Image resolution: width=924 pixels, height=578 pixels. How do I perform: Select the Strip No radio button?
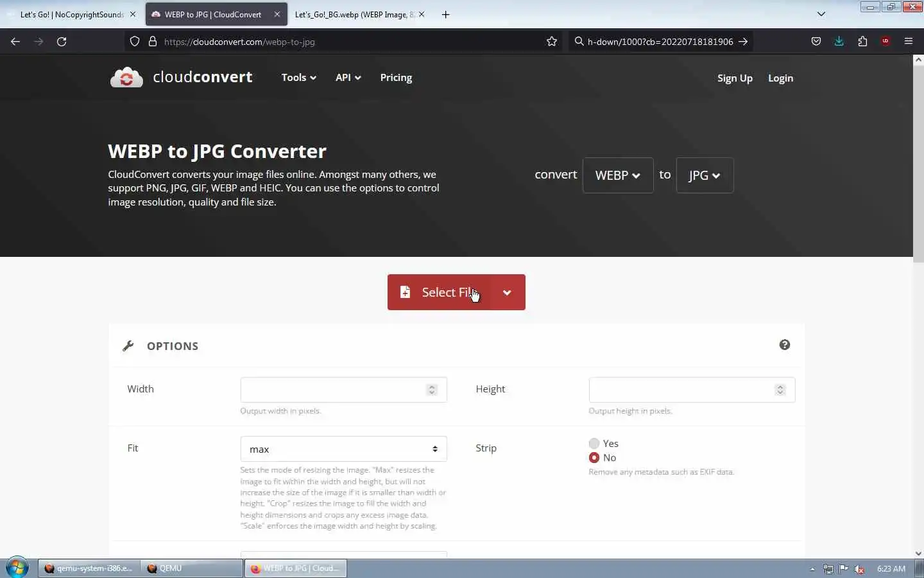[x=594, y=458]
